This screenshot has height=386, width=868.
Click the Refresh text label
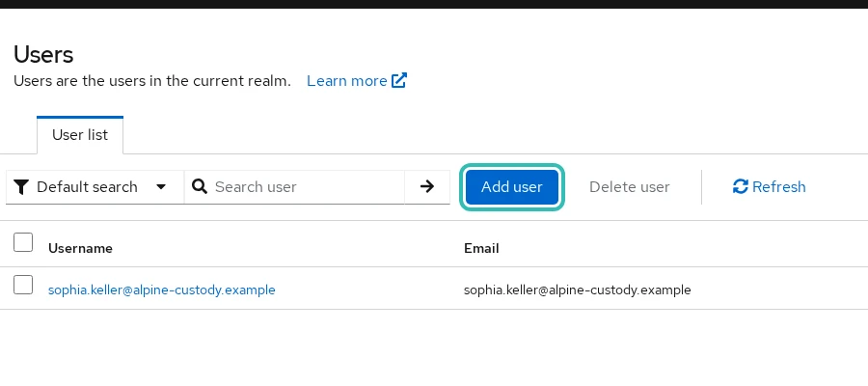tap(779, 187)
